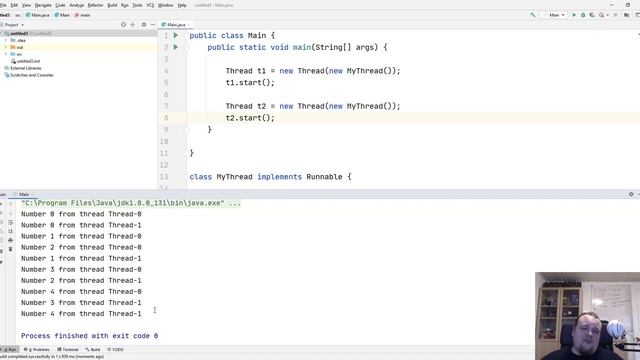Click the print icon in Run console
640x360 pixels.
[11, 240]
